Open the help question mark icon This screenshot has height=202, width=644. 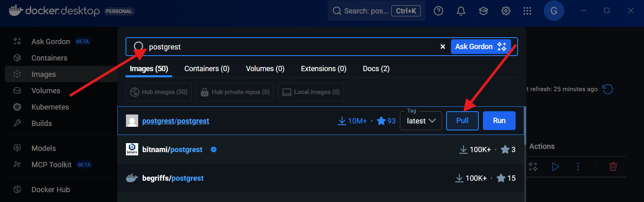tap(438, 11)
